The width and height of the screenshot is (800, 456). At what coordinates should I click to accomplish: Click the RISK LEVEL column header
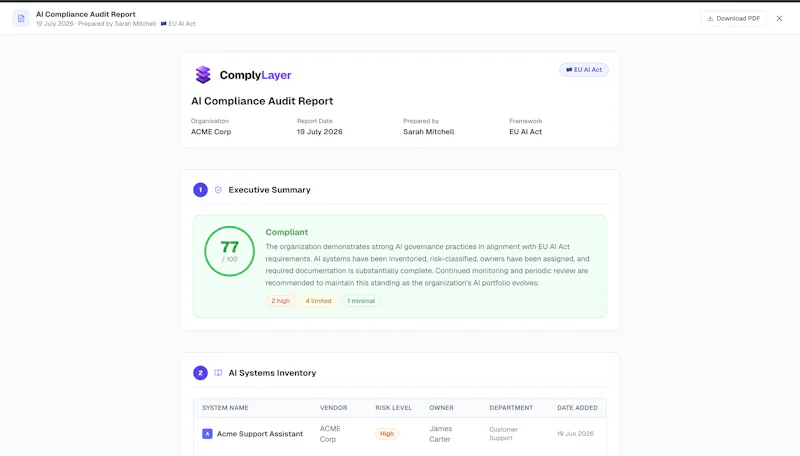[x=393, y=408]
